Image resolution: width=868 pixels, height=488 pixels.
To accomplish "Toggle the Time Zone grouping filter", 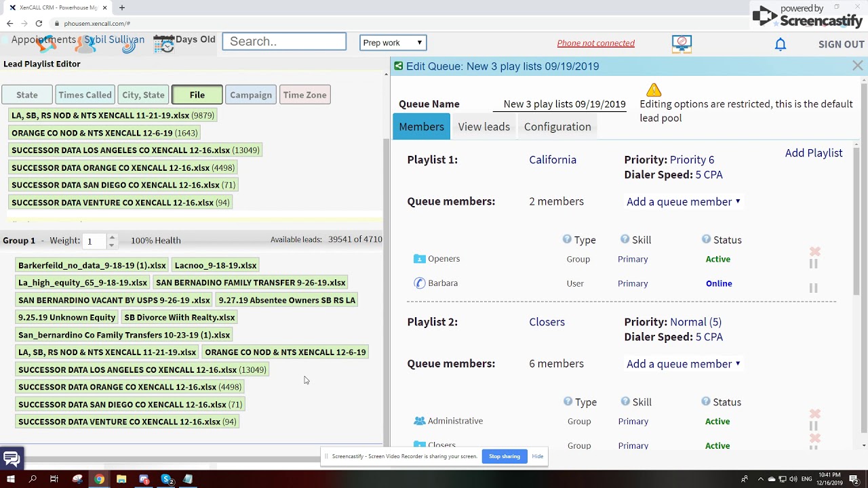I will pyautogui.click(x=305, y=95).
